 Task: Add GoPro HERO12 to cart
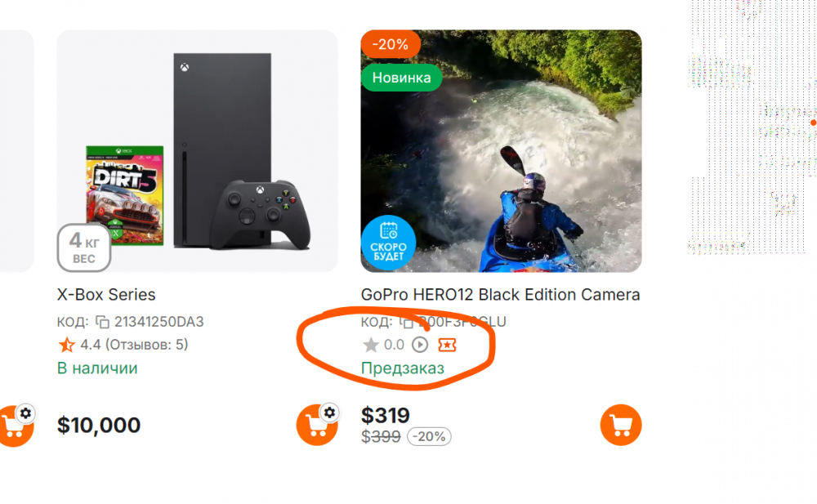pyautogui.click(x=621, y=425)
